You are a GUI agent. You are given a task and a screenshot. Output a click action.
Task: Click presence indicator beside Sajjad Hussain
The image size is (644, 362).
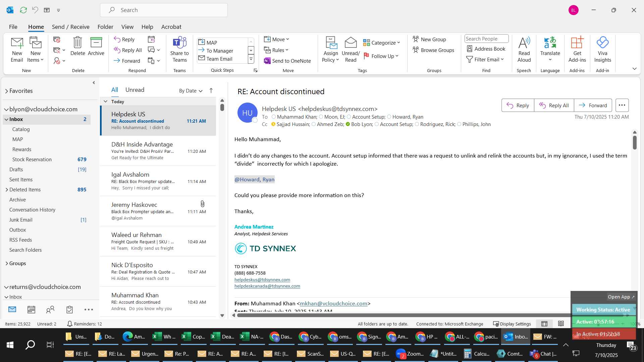(273, 124)
